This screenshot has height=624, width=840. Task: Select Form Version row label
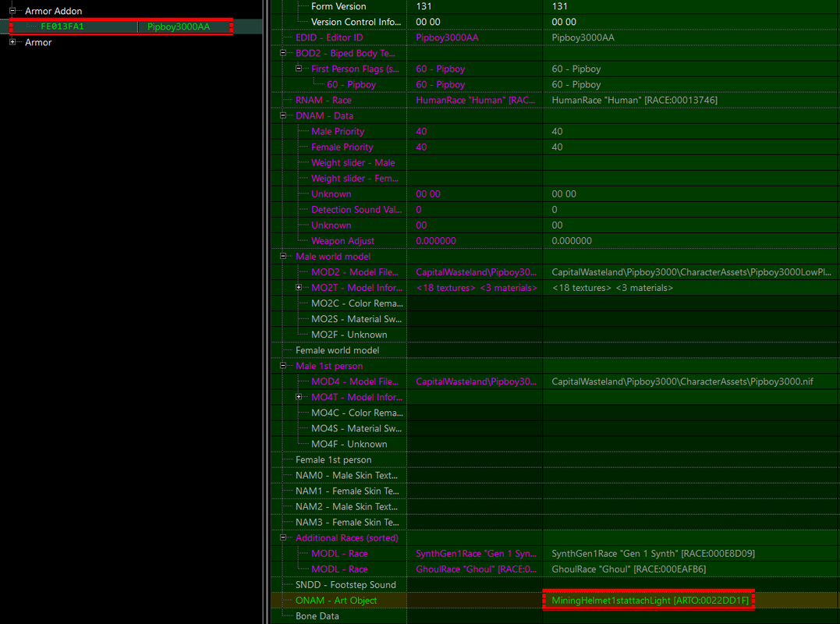tap(338, 6)
